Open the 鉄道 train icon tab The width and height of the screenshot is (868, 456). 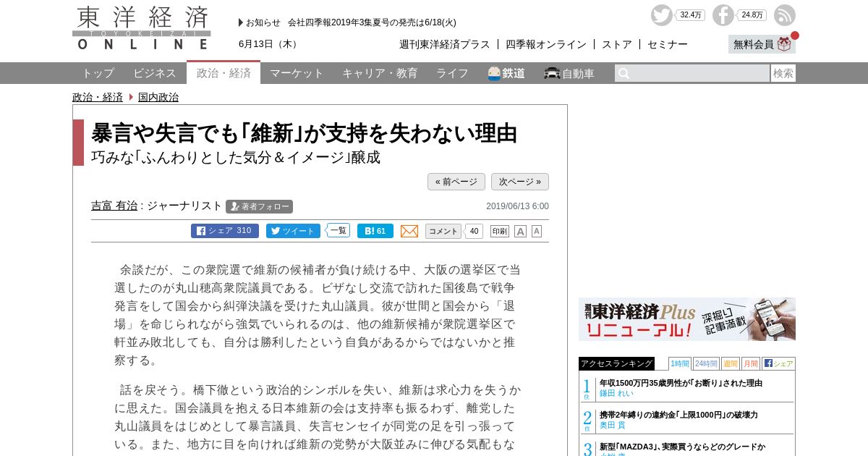(x=506, y=73)
